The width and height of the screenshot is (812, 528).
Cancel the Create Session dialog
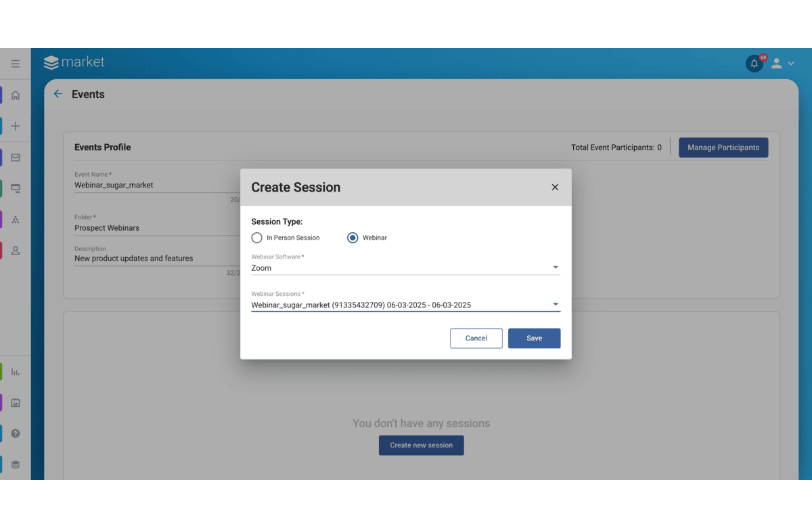pos(476,338)
